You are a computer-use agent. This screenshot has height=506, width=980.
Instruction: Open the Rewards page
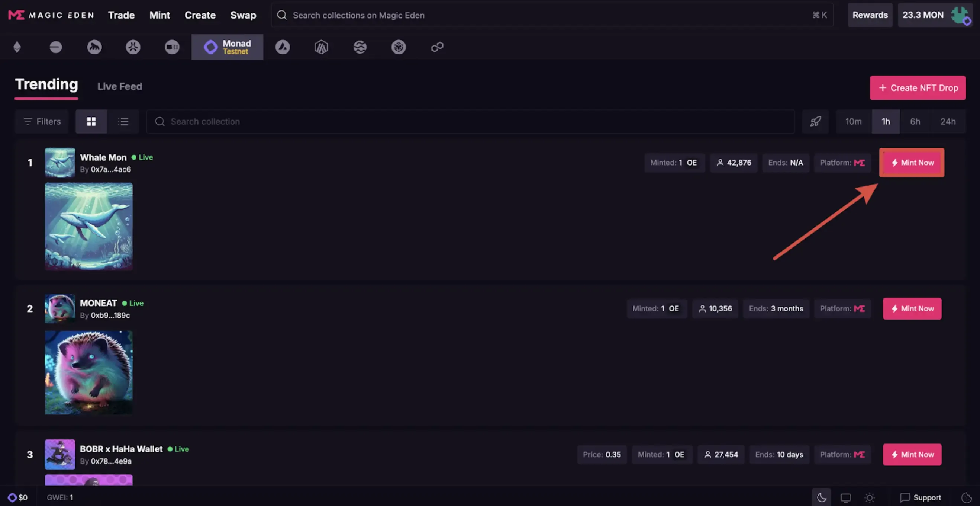870,15
